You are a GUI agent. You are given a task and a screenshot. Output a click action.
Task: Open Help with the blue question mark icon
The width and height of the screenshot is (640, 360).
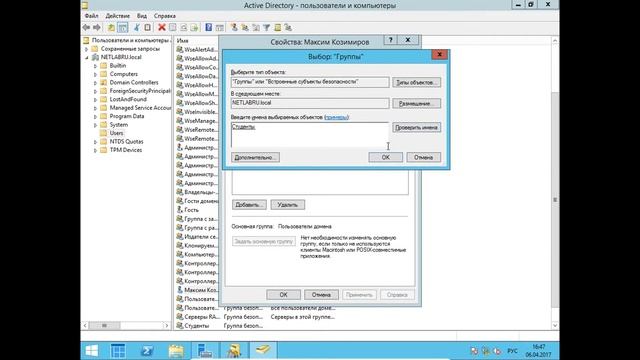[x=209, y=27]
